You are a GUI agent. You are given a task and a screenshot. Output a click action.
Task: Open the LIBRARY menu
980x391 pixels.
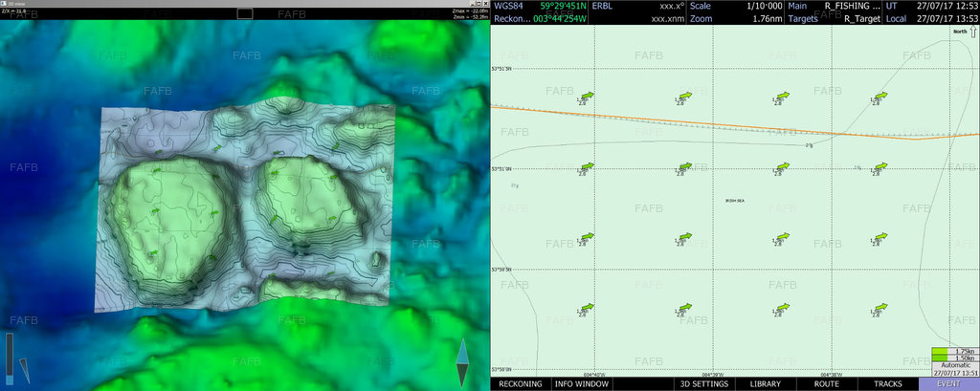point(765,383)
